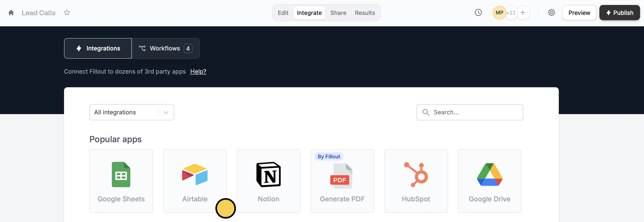Screen dimensions: 644x222
Task: Switch to the Results tab
Action: point(365,13)
